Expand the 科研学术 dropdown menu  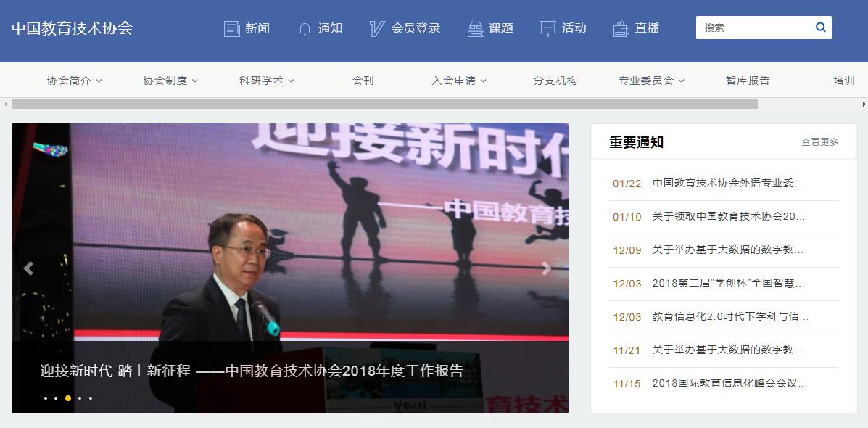(267, 81)
